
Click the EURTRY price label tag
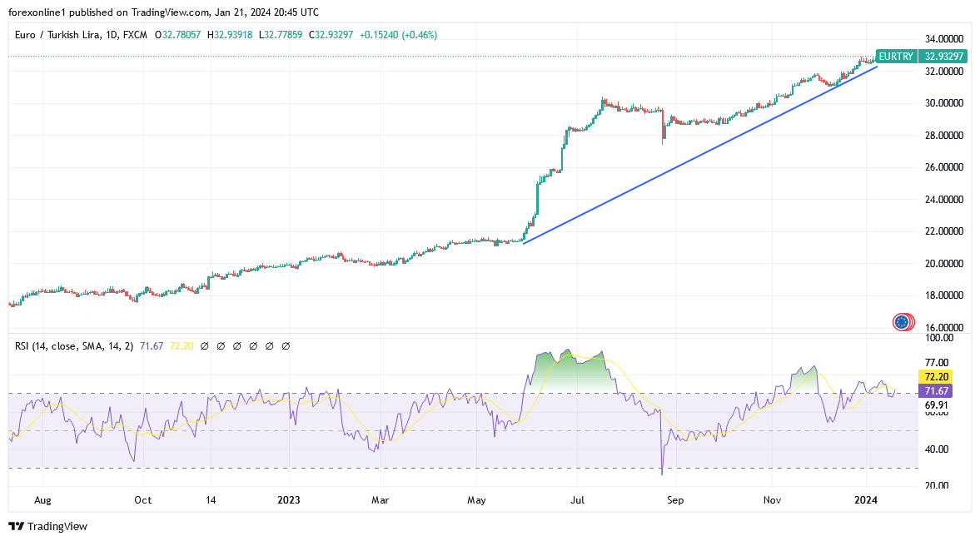click(896, 57)
